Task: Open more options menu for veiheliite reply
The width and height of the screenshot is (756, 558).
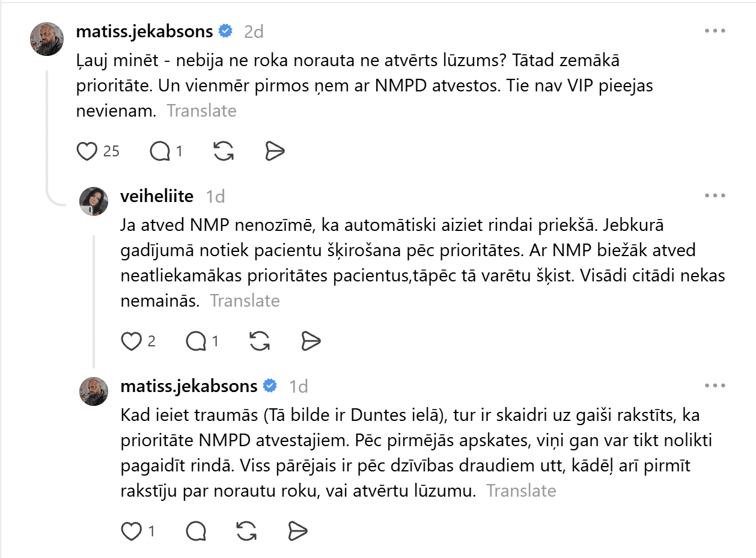Action: coord(715,196)
